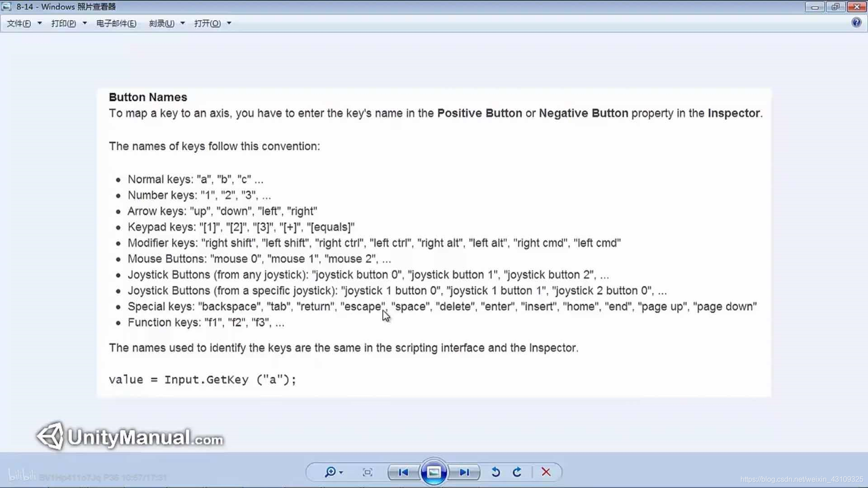Click the help question mark icon
Image resolution: width=868 pixels, height=488 pixels.
tap(856, 23)
